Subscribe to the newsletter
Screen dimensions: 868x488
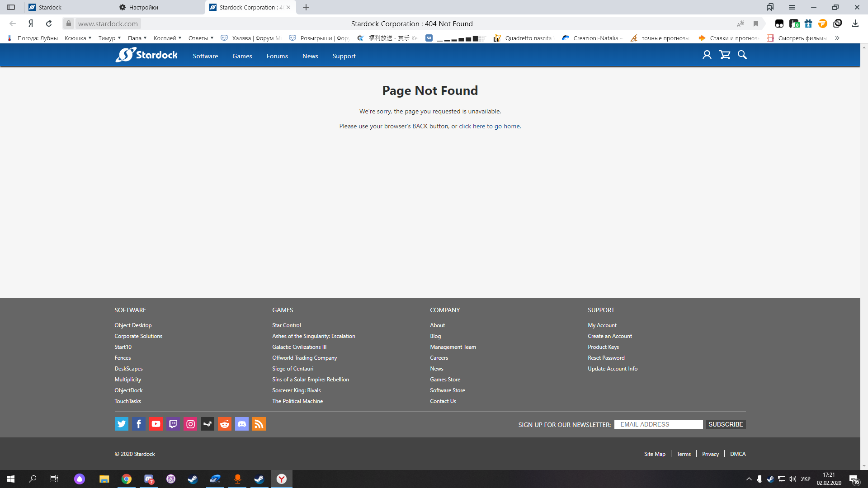pos(726,424)
